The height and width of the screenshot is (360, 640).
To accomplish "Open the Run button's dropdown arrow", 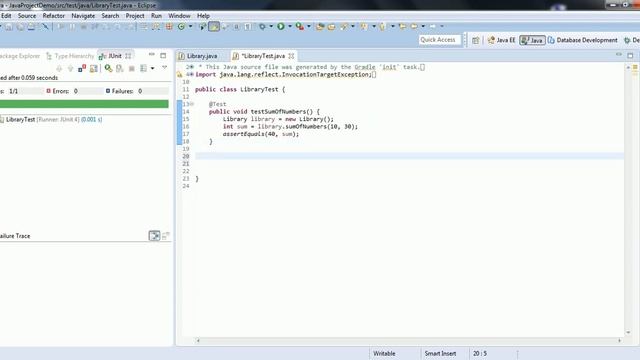I will (290, 27).
